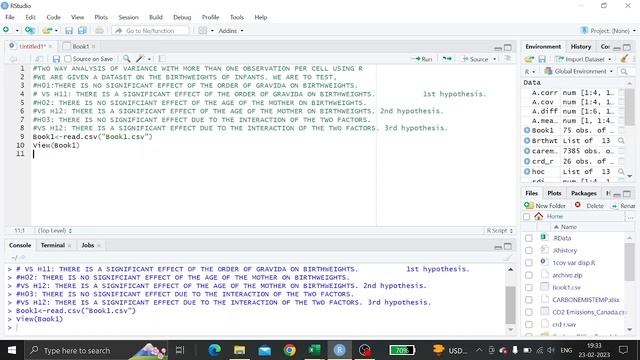Click the clear console broom icon

point(508,258)
